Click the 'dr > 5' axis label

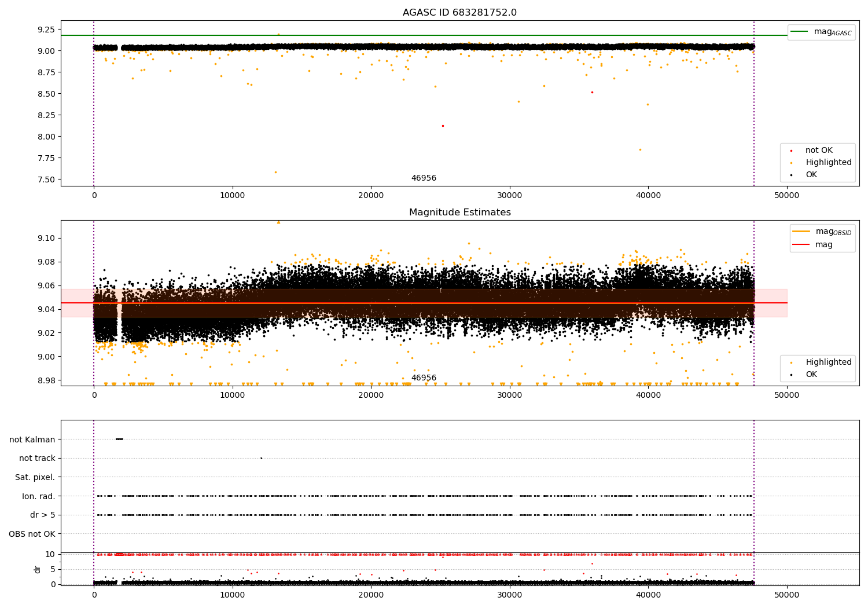(x=42, y=515)
